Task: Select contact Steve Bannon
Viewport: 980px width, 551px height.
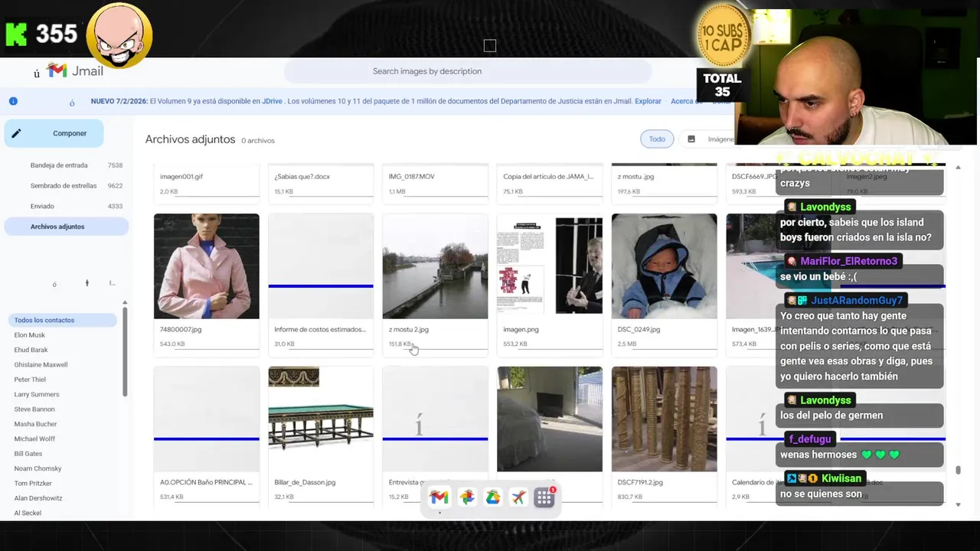Action: 34,409
